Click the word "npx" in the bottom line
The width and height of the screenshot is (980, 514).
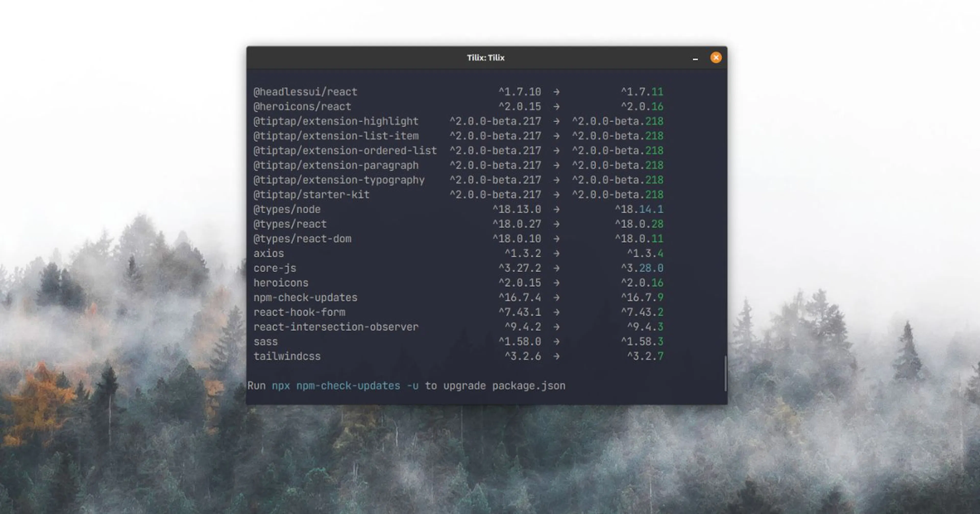[281, 386]
